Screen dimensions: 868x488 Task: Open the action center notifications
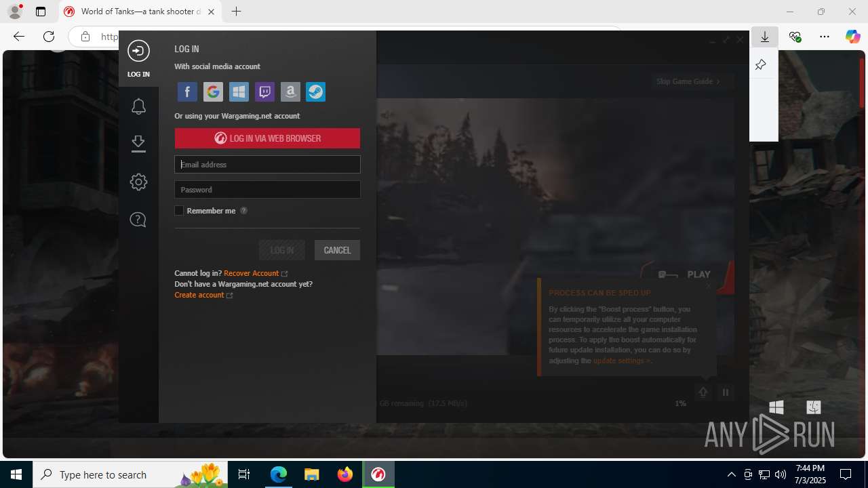click(x=846, y=474)
